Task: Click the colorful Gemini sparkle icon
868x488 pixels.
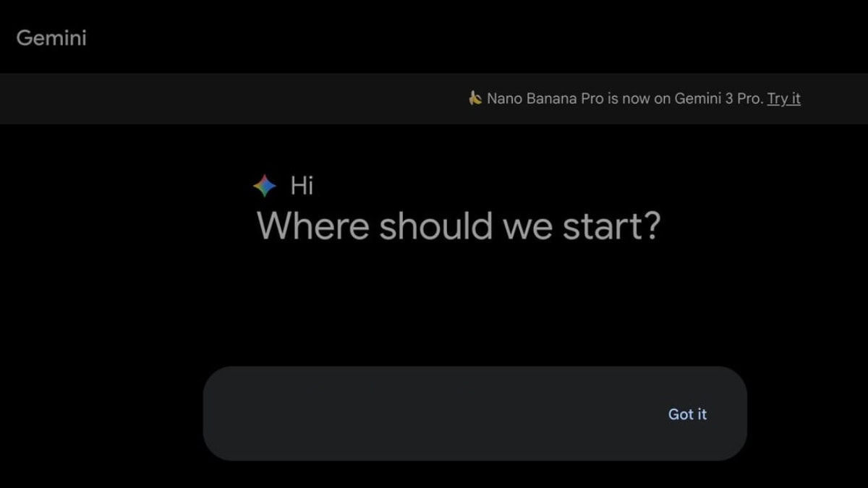Action: [265, 186]
